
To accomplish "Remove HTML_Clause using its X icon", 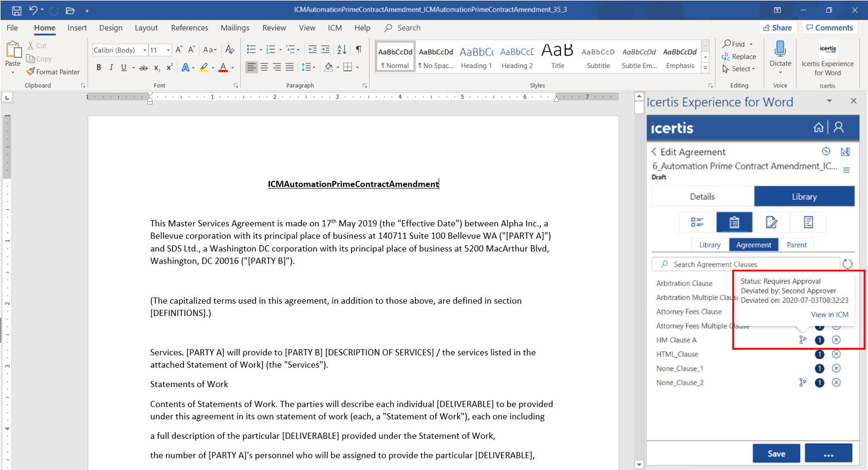I will 836,354.
